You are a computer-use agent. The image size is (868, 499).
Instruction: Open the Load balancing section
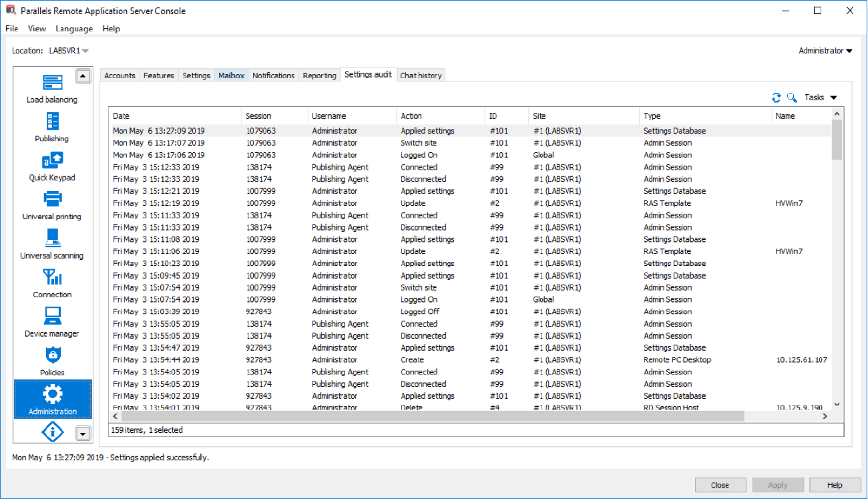coord(52,87)
